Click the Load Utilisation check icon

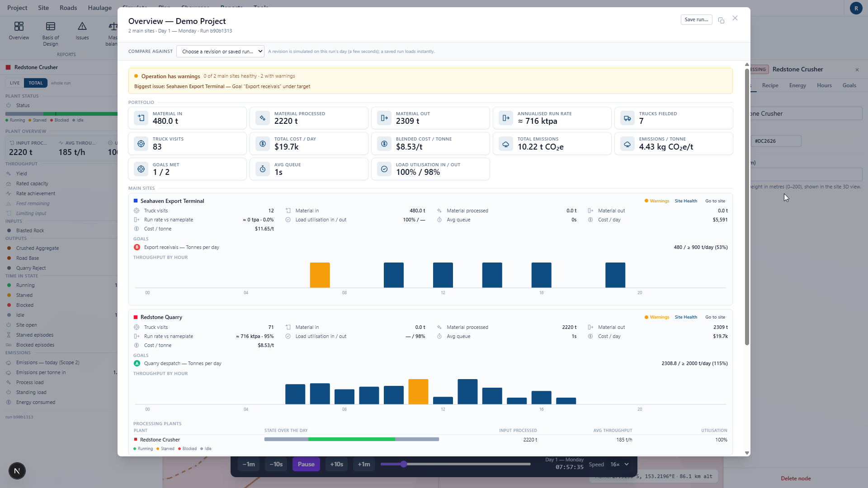pyautogui.click(x=384, y=169)
